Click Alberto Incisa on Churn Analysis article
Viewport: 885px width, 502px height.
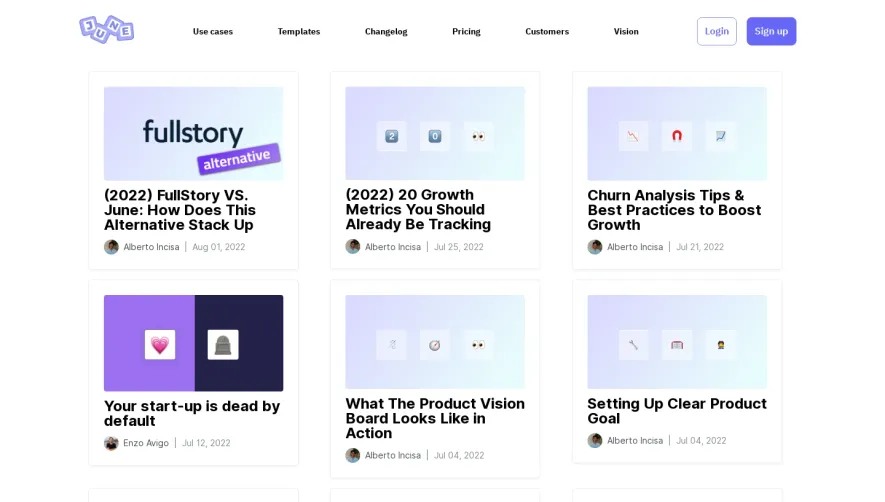(x=635, y=247)
